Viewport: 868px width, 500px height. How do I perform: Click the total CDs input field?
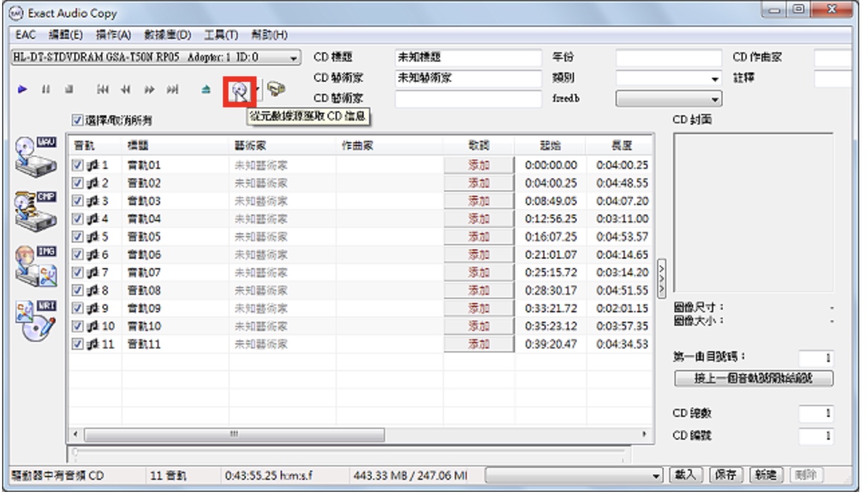[816, 414]
